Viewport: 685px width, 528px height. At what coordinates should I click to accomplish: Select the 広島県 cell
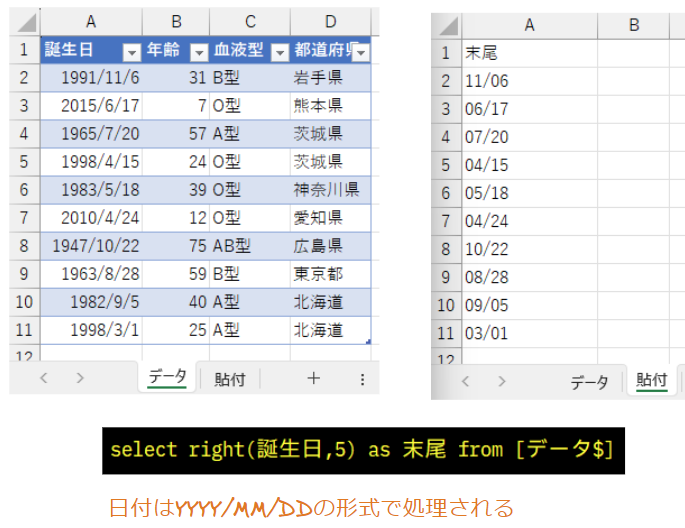(331, 246)
